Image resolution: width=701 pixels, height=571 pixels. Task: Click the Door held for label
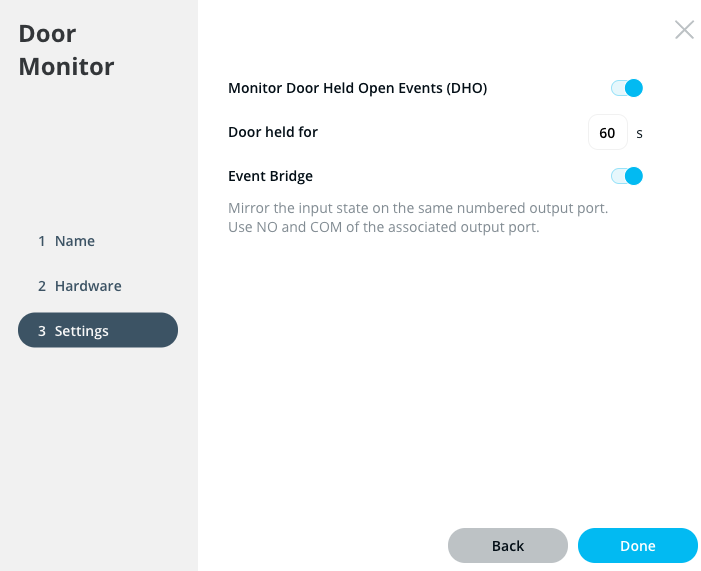click(x=273, y=132)
